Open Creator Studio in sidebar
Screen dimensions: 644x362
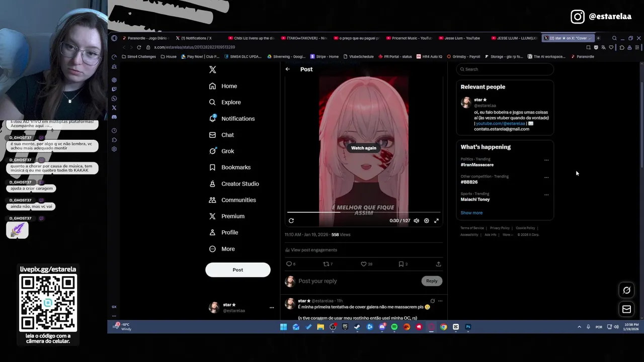coord(233,184)
